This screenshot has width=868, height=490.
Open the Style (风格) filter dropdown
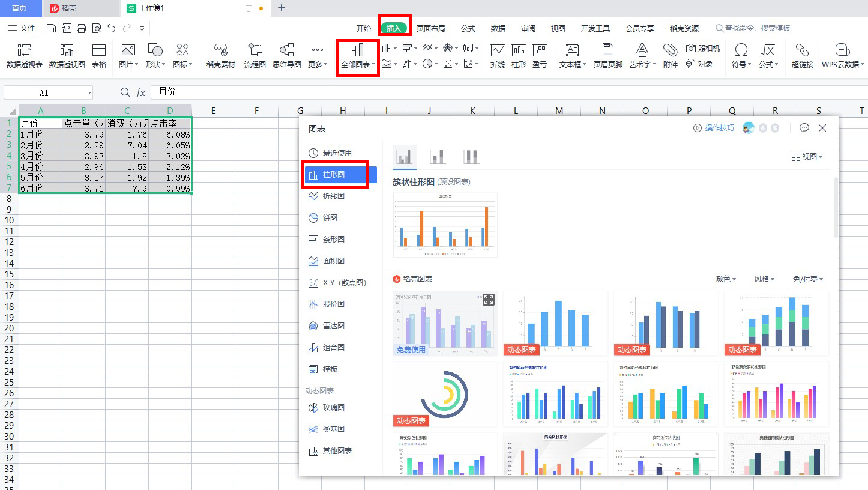tap(764, 279)
